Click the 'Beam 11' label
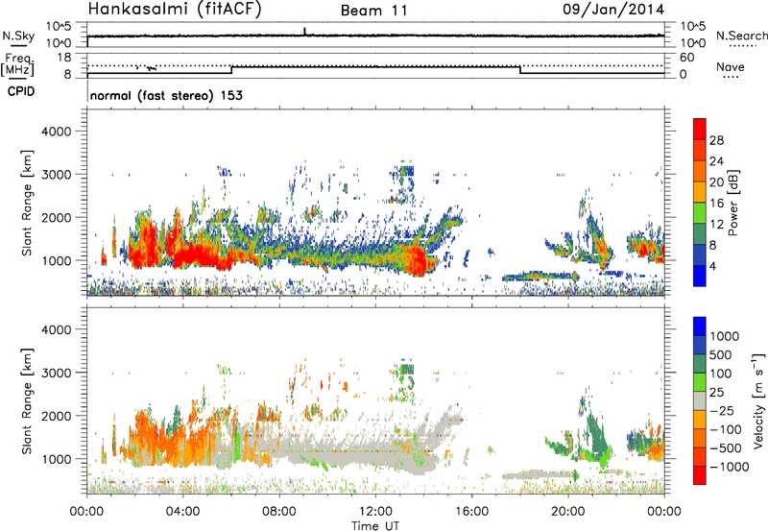This screenshot has height=532, width=768. pyautogui.click(x=374, y=11)
